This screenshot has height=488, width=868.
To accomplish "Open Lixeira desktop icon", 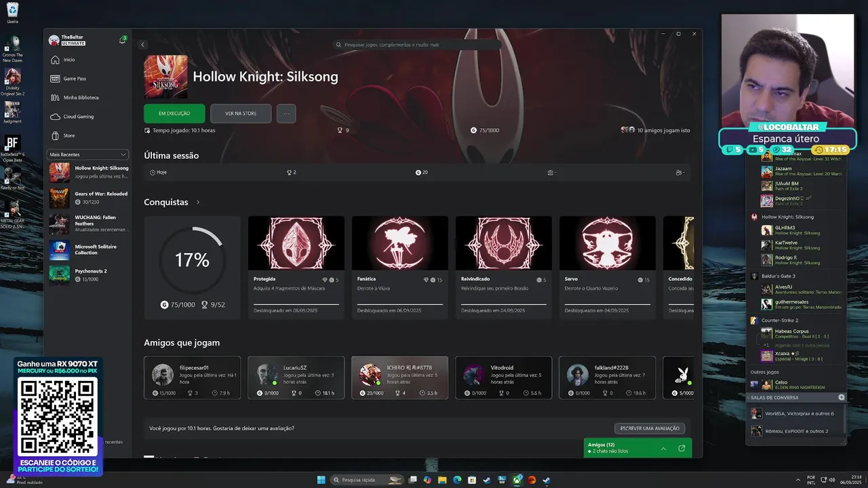I will tap(12, 13).
